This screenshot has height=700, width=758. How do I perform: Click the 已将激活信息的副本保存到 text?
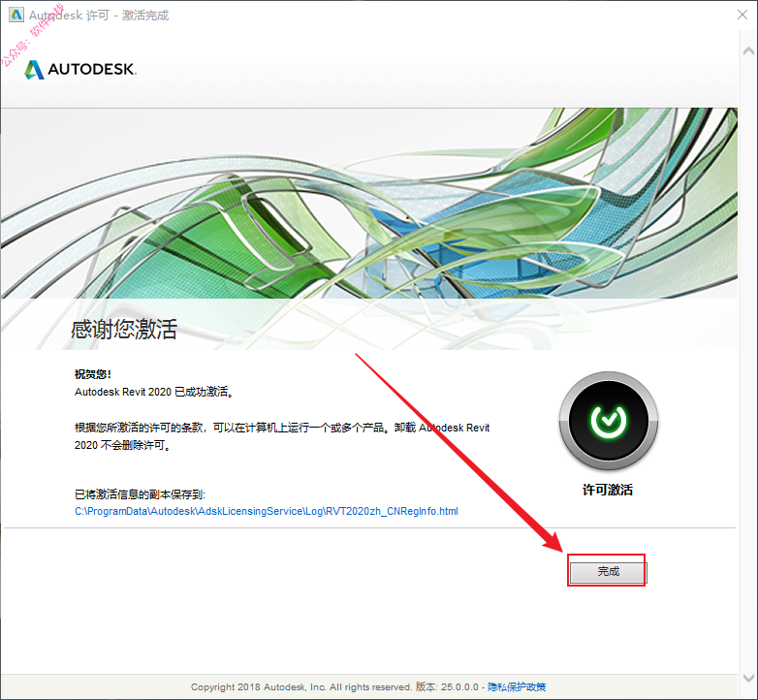click(x=140, y=494)
